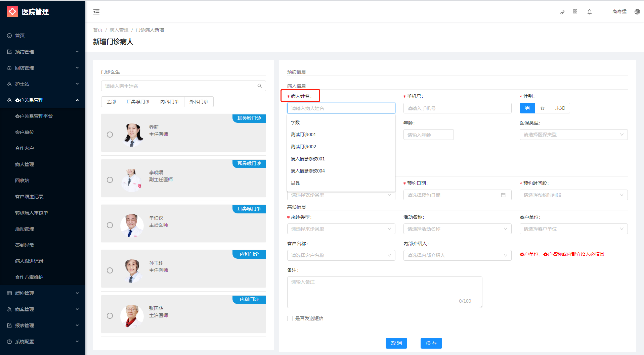Click the table icon beside 质控管理

click(9, 293)
